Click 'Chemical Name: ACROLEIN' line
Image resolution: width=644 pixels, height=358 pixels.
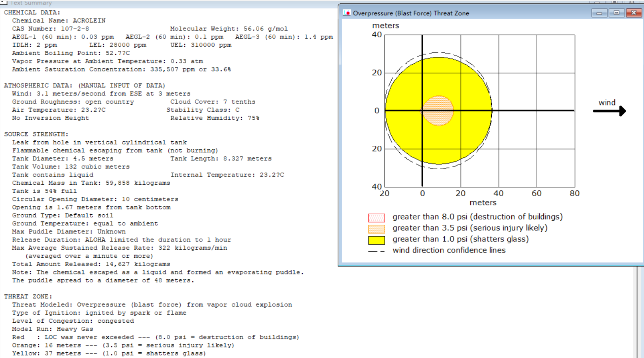[x=59, y=20]
